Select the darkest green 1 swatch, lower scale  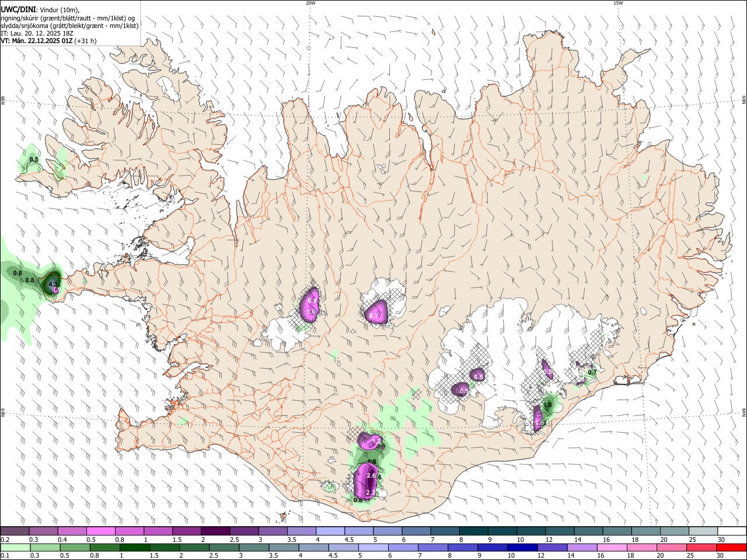click(x=135, y=548)
